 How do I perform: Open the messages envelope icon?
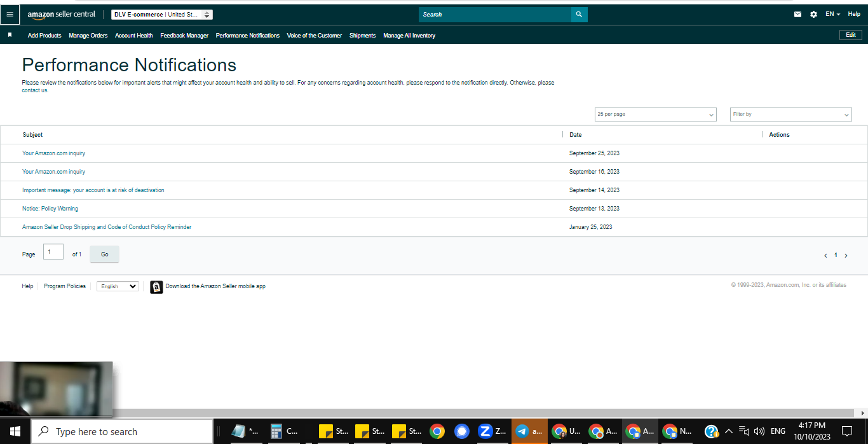click(797, 14)
